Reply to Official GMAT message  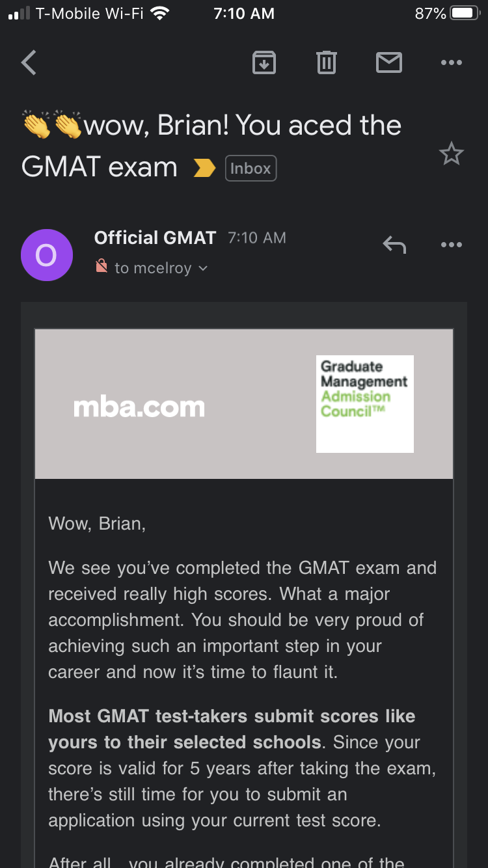pyautogui.click(x=394, y=245)
